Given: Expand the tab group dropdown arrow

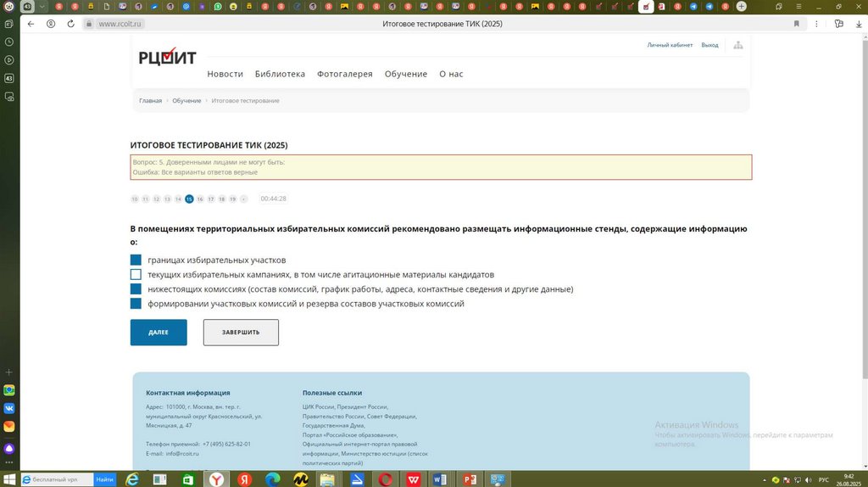Looking at the screenshot, I should pos(42,7).
